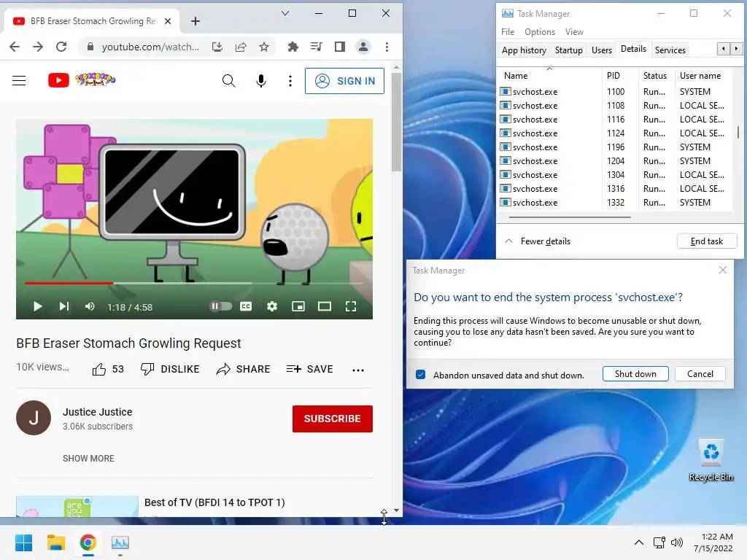Go forward in Chrome

(38, 47)
